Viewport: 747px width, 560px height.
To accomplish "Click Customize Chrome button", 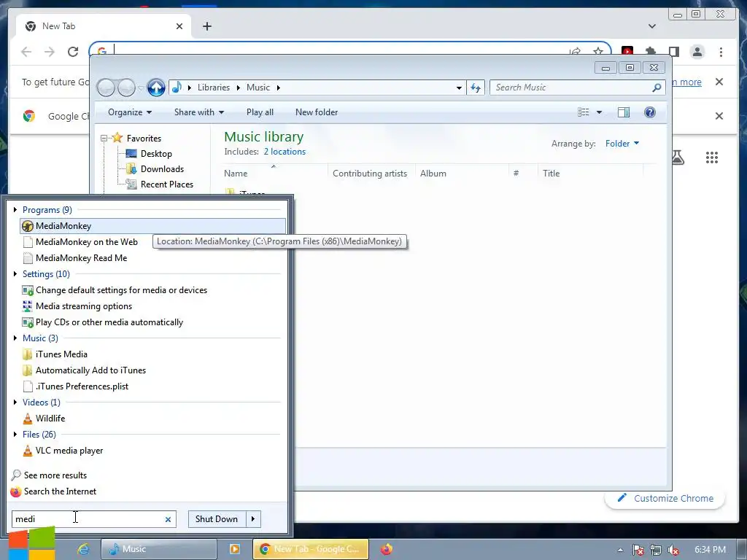I will point(665,499).
